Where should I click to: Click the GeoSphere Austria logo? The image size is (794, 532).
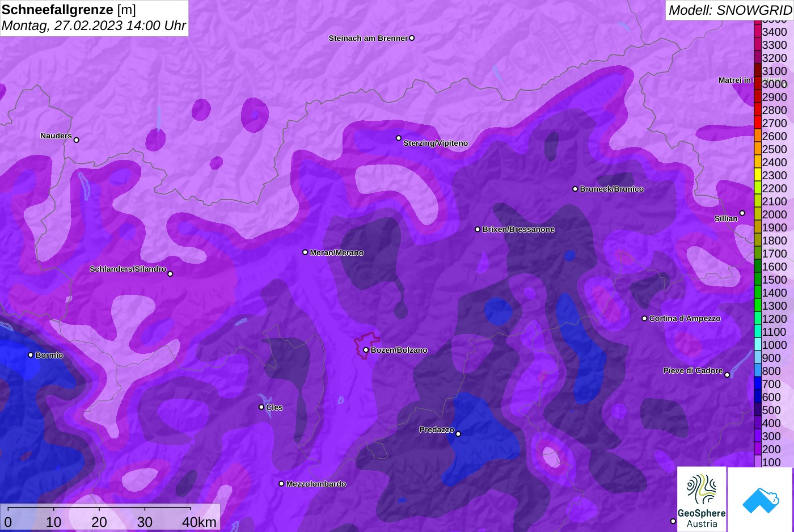[702, 499]
